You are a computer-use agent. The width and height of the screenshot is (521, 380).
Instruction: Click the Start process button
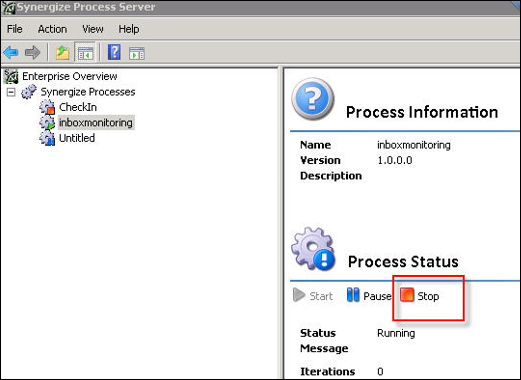[x=313, y=295]
